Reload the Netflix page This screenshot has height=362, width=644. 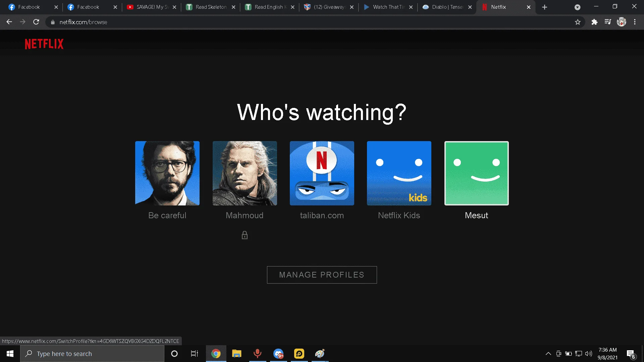[36, 22]
